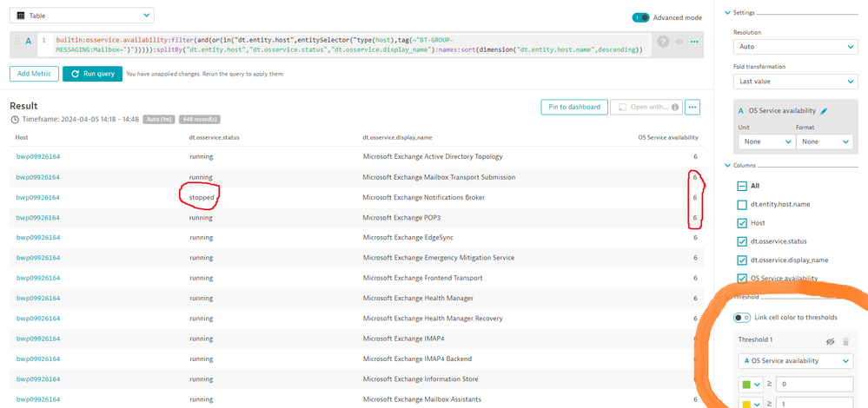Open the Unit dropdown
Viewport: 868px width, 408px height.
click(x=766, y=142)
